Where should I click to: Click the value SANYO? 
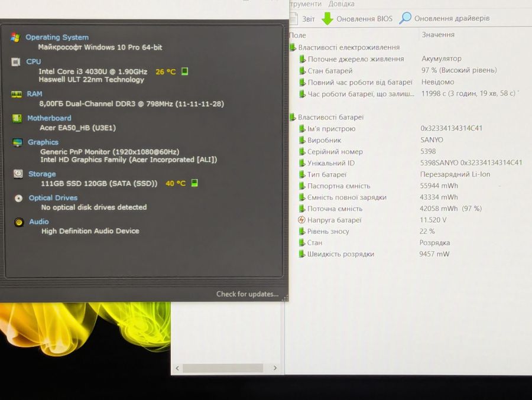432,140
